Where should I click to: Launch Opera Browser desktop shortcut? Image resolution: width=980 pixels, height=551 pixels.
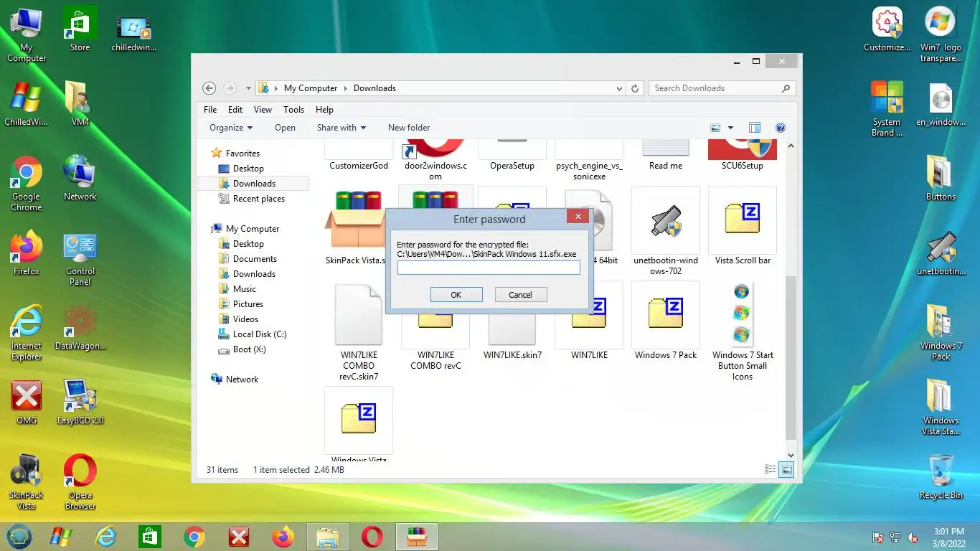80,481
